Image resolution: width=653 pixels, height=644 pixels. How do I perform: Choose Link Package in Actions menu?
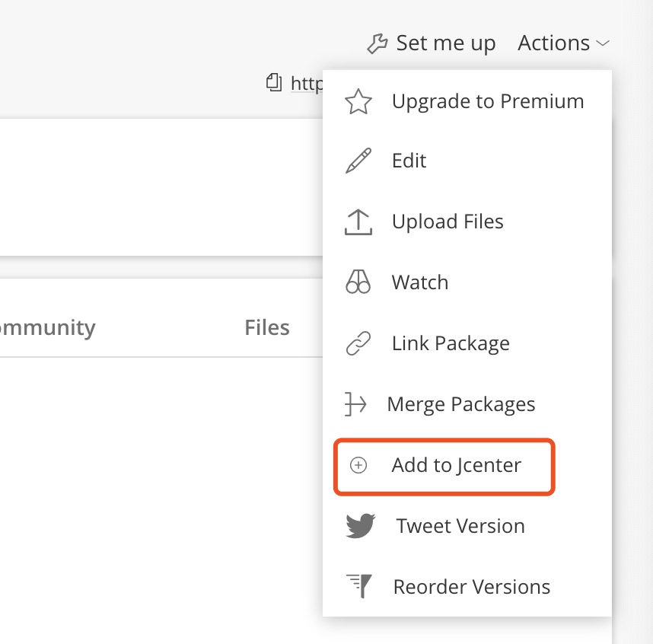tap(451, 343)
